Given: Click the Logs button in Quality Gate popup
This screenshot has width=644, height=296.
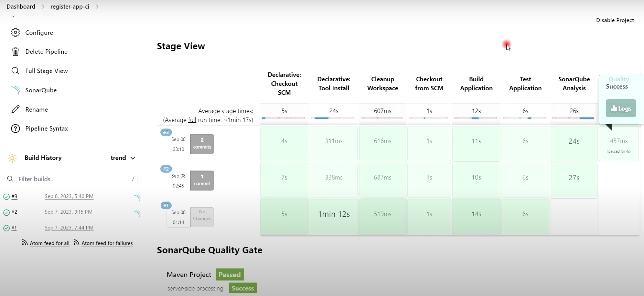Looking at the screenshot, I should click(x=621, y=109).
